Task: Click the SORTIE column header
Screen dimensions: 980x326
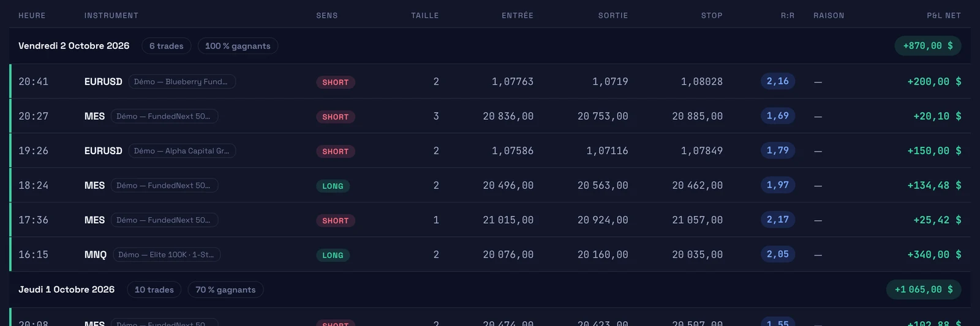Action: [x=613, y=15]
